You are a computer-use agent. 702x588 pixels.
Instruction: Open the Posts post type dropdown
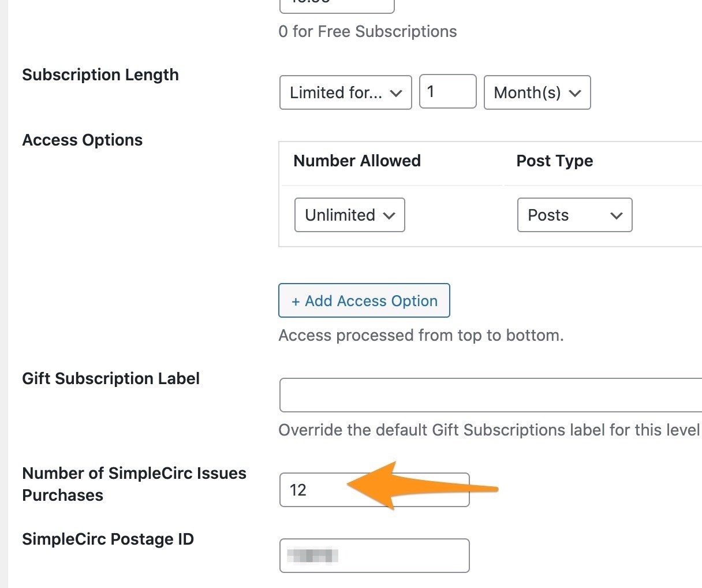[x=574, y=215]
